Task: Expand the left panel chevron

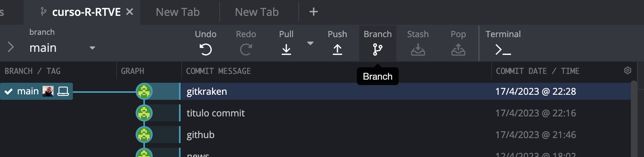Action: (11, 47)
